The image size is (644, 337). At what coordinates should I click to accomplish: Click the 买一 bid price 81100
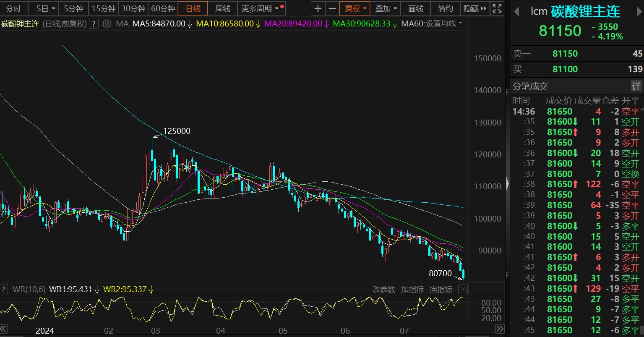[565, 69]
